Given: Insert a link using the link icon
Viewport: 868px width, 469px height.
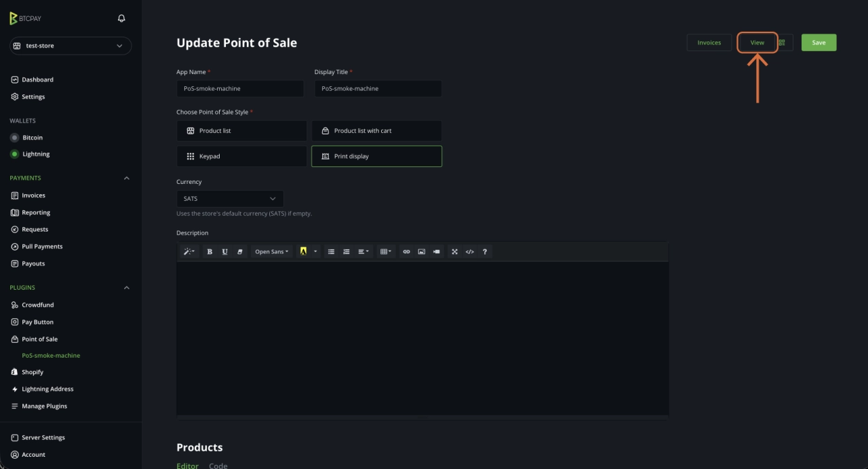Looking at the screenshot, I should [x=406, y=252].
